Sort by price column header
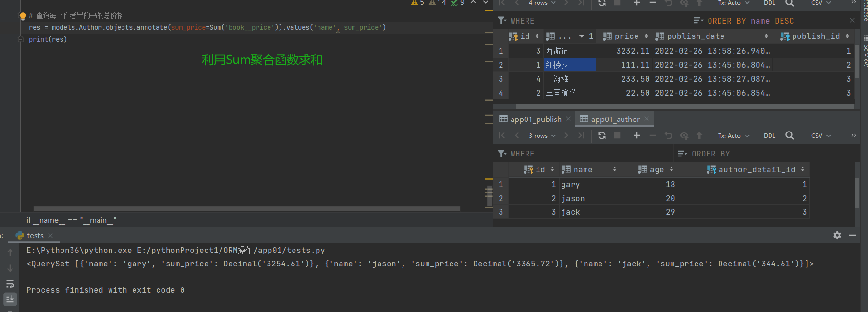Image resolution: width=868 pixels, height=312 pixels. [624, 36]
